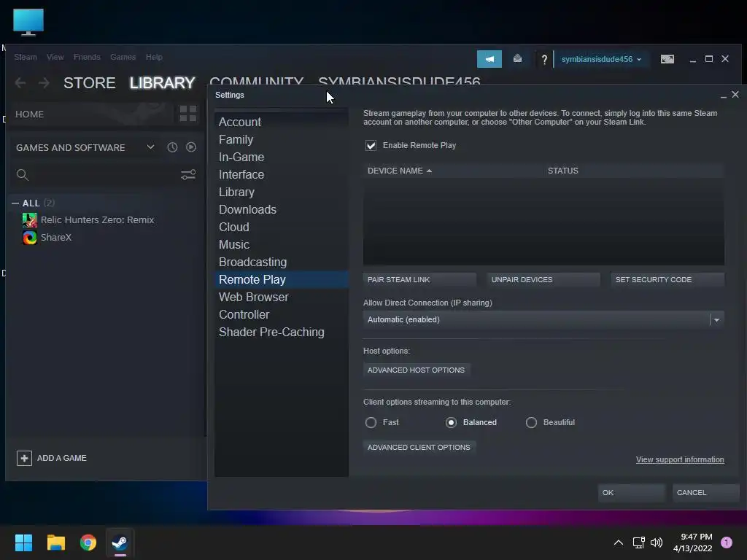The width and height of the screenshot is (747, 560).
Task: Sort by Device Name column
Action: coord(400,171)
